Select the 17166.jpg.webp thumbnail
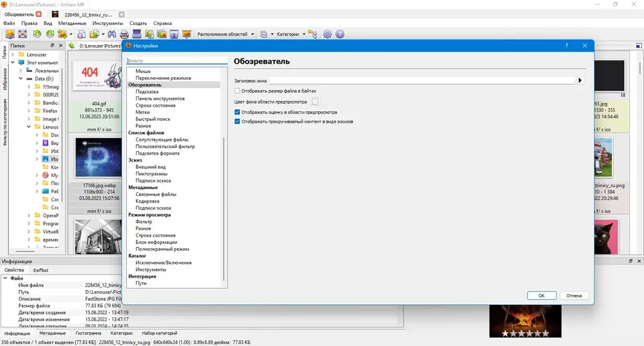This screenshot has width=644, height=346. [x=98, y=158]
